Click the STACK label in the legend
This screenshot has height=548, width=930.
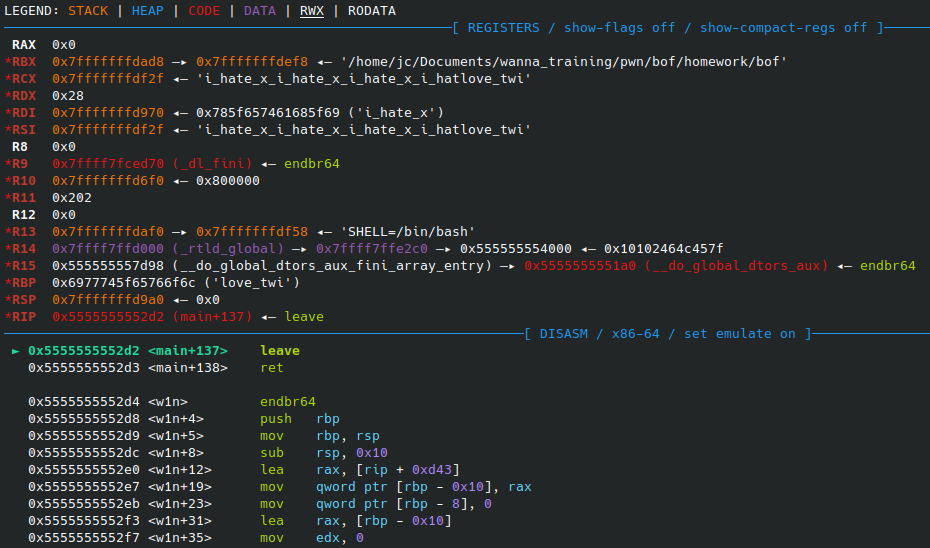(x=88, y=11)
